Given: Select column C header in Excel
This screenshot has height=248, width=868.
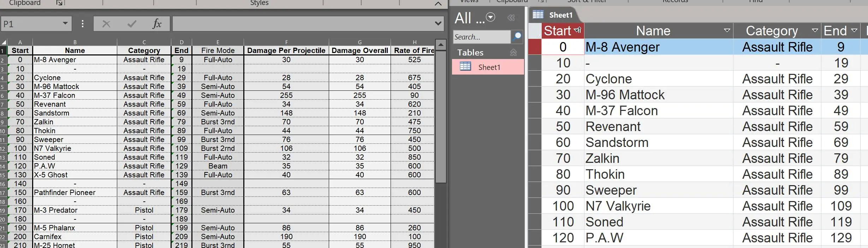Looking at the screenshot, I should (x=144, y=42).
